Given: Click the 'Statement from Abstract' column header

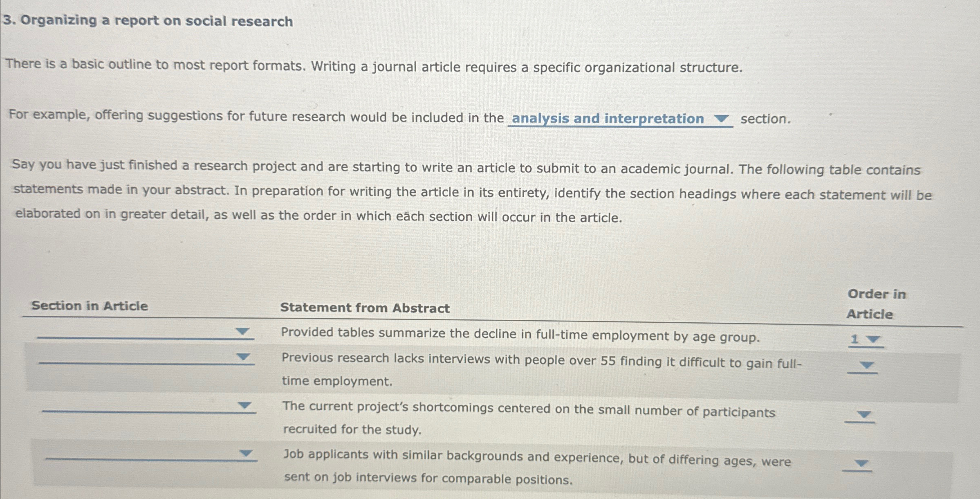Looking at the screenshot, I should click(366, 308).
